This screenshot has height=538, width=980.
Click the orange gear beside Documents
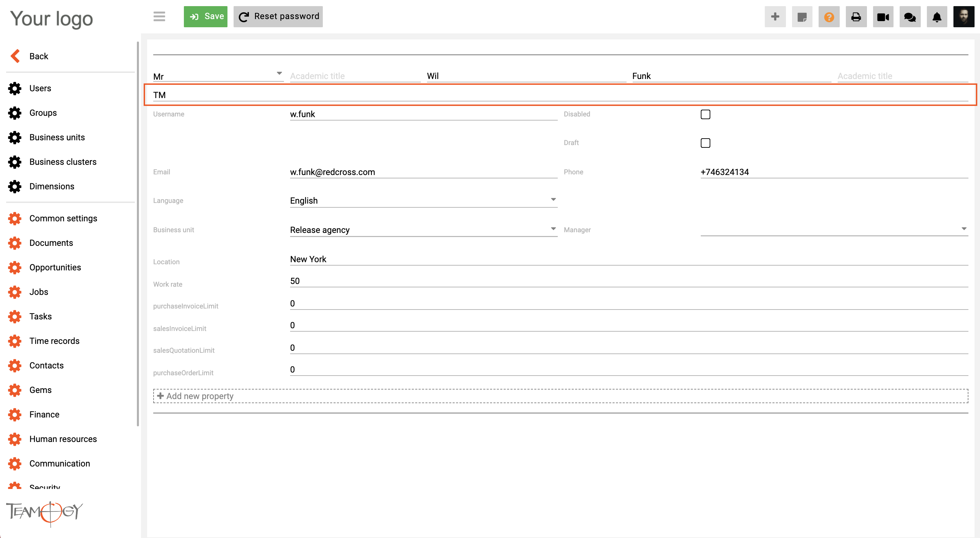coord(15,243)
